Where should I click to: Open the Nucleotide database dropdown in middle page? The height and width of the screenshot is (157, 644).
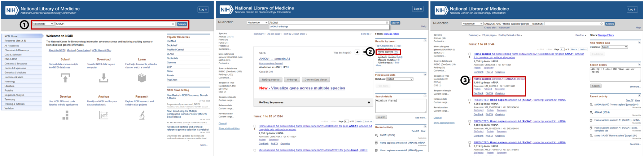(258, 23)
